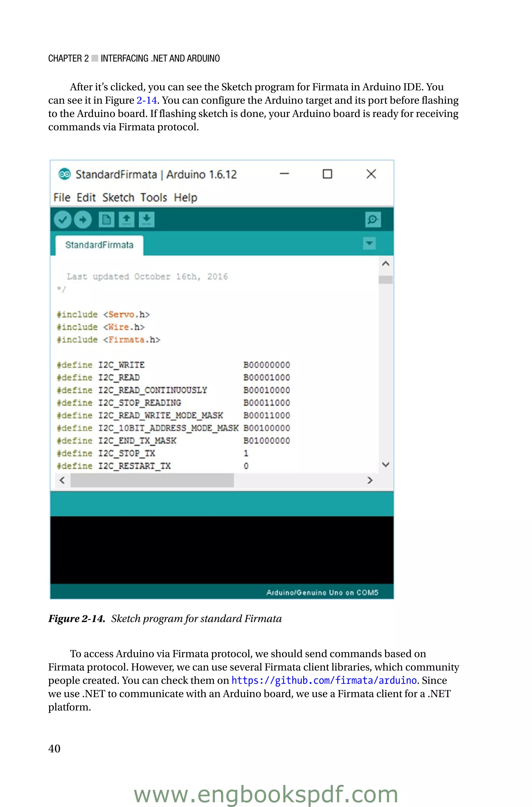The height and width of the screenshot is (807, 532).
Task: Open the Sketch menu
Action: (118, 198)
